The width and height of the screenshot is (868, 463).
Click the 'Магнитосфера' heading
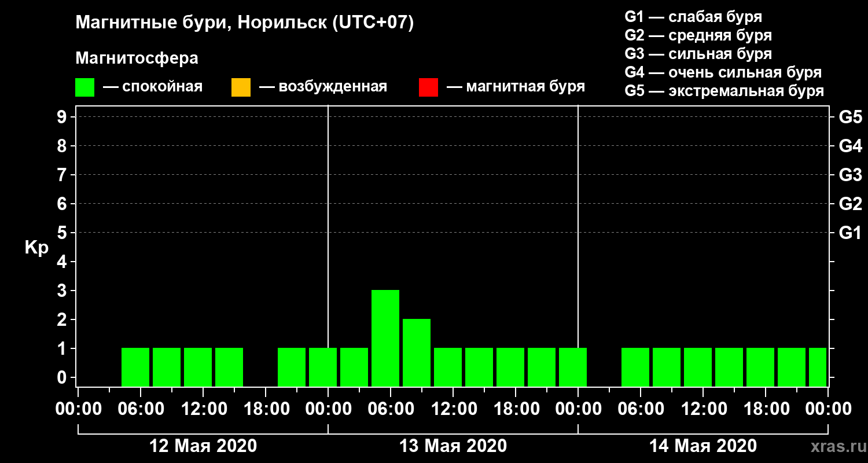click(137, 58)
